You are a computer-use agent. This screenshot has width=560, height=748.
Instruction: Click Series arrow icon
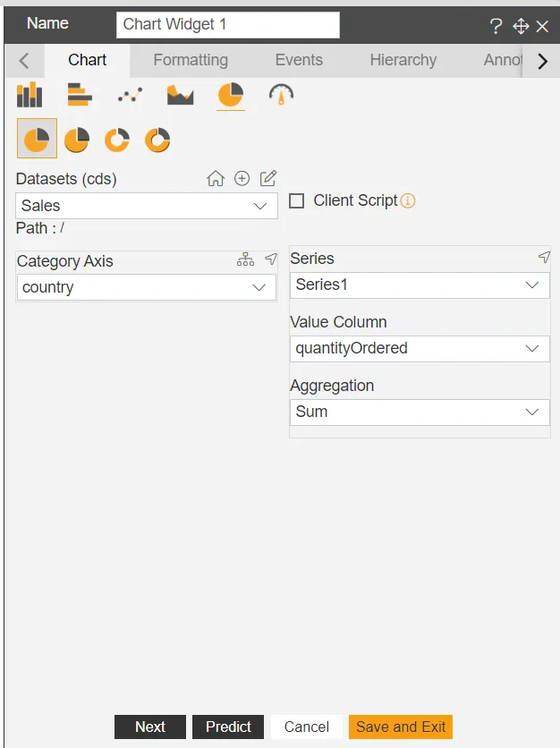pyautogui.click(x=544, y=257)
